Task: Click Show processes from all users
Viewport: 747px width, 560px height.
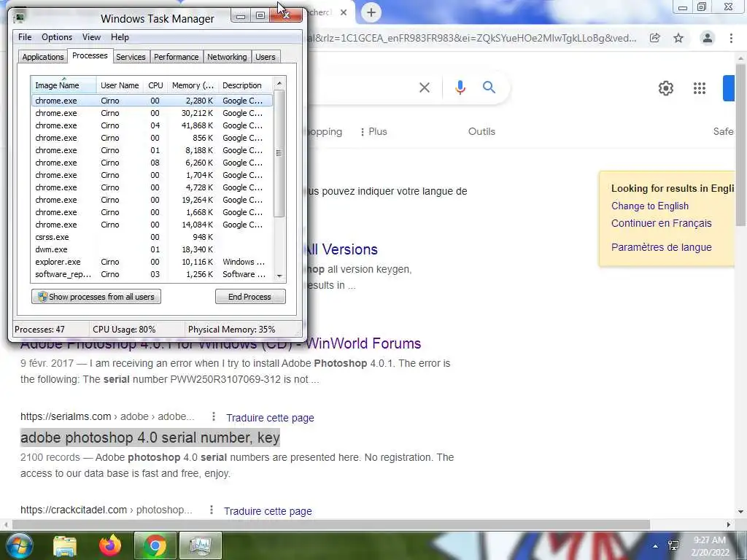Action: click(96, 297)
